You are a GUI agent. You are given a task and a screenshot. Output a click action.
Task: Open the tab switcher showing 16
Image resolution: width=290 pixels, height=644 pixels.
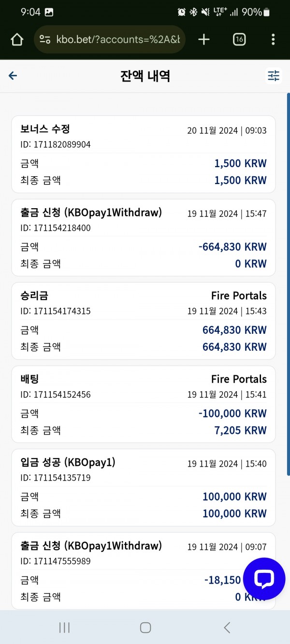click(239, 40)
